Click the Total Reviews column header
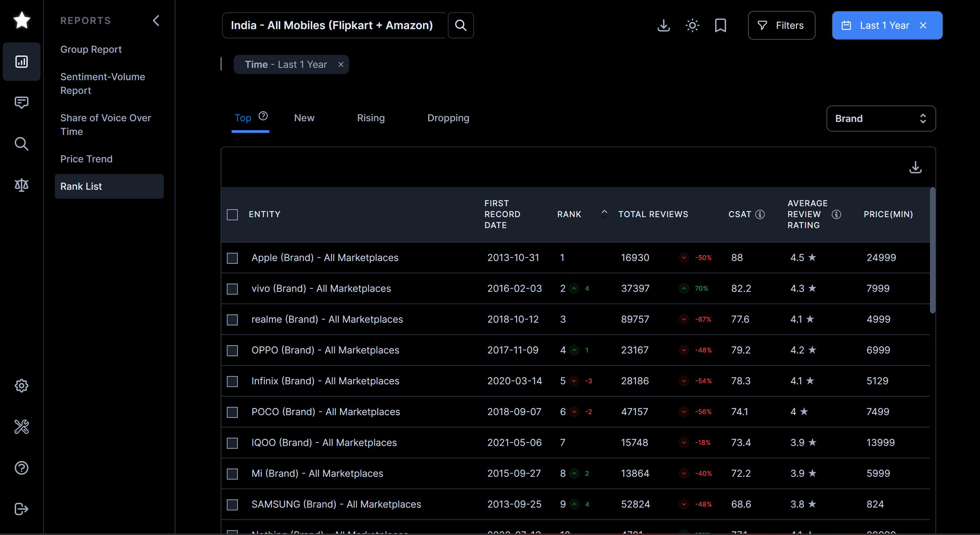Viewport: 980px width, 535px height. 653,214
